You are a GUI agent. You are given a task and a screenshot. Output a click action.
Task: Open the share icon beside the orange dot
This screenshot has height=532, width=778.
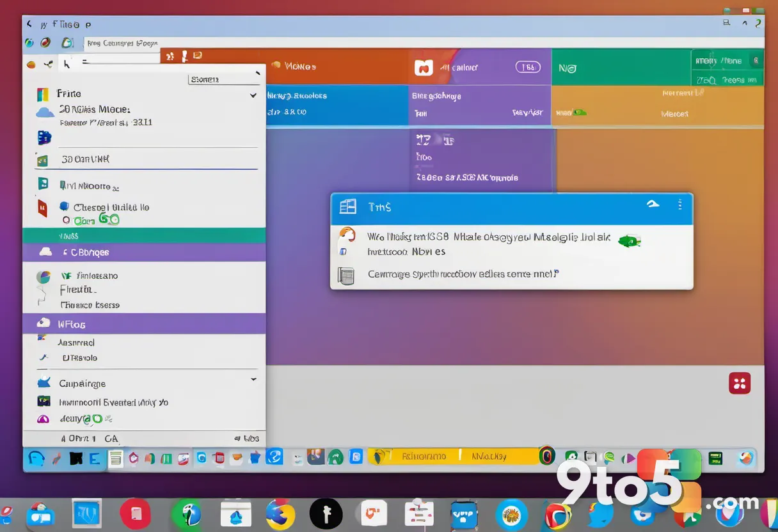(48, 64)
